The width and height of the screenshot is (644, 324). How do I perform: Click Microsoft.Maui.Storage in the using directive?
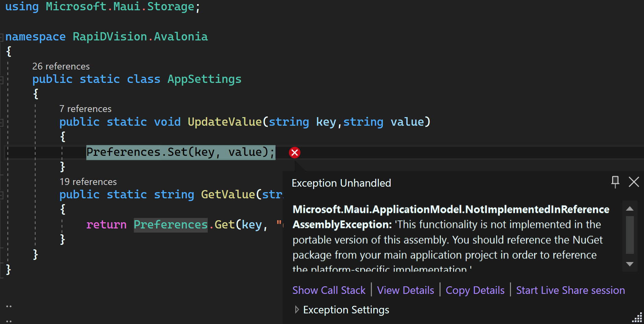point(120,7)
